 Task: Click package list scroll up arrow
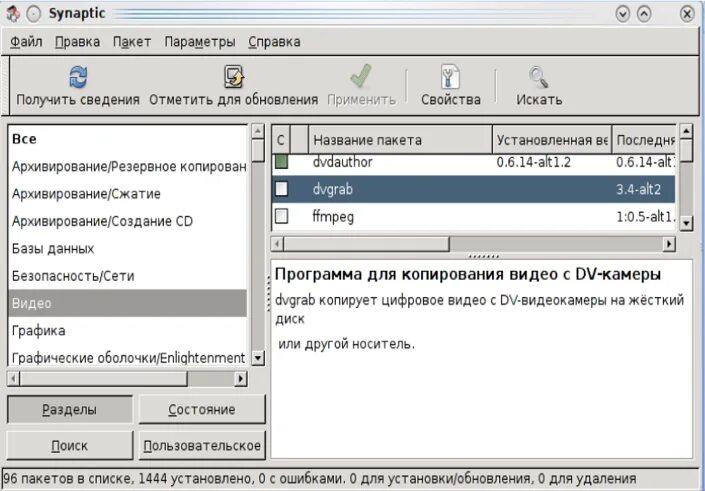(686, 131)
